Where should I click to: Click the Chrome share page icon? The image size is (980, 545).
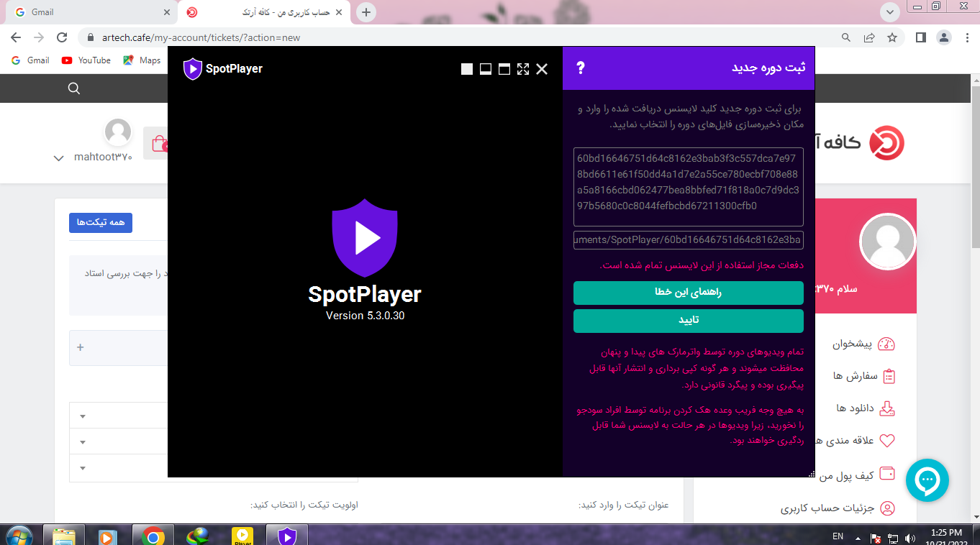pyautogui.click(x=869, y=37)
